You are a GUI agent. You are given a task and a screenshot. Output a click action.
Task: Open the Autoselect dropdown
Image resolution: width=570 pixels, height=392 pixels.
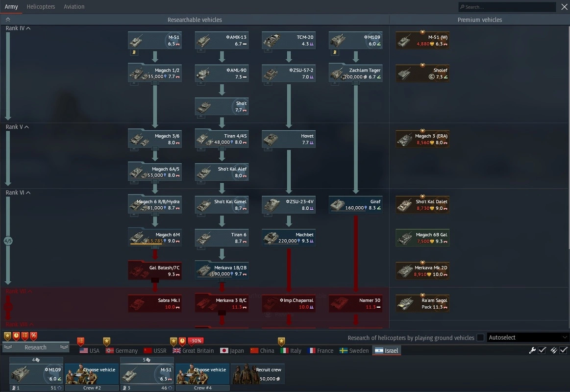tap(528, 338)
